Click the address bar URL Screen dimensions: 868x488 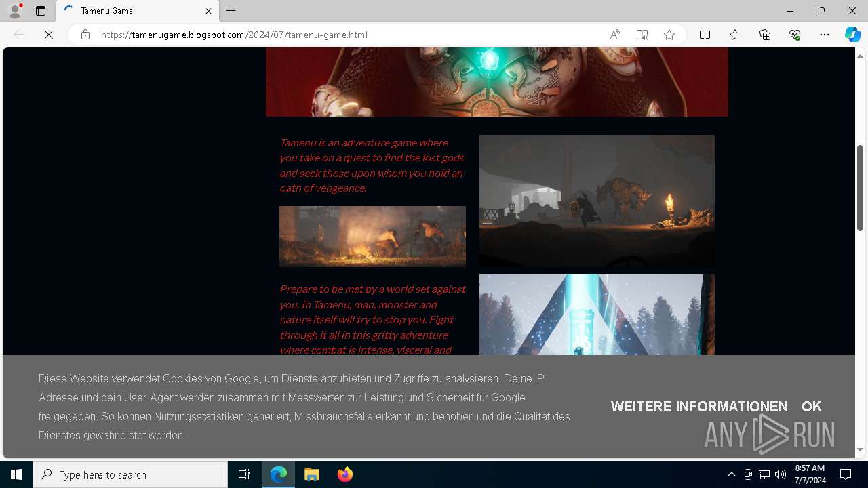point(234,35)
